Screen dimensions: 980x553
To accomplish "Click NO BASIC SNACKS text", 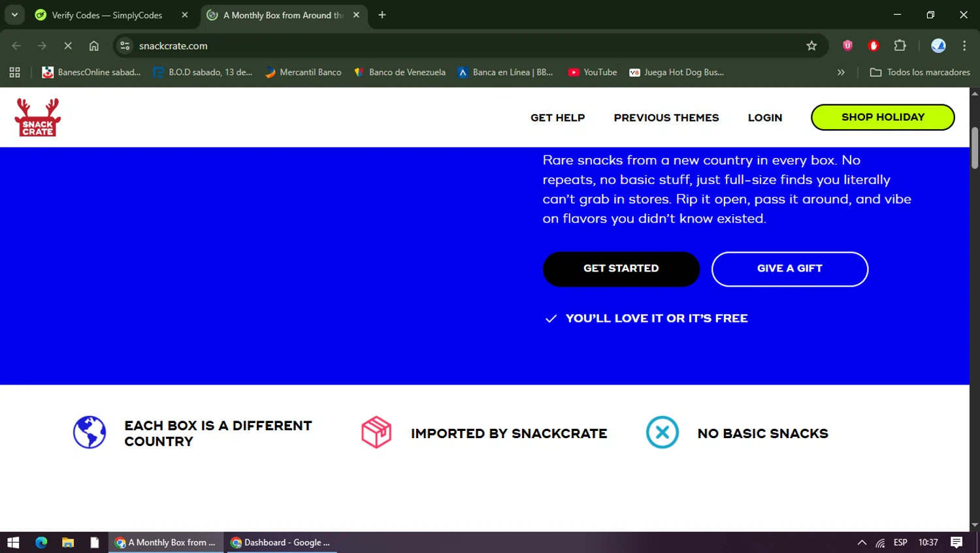I will [762, 434].
